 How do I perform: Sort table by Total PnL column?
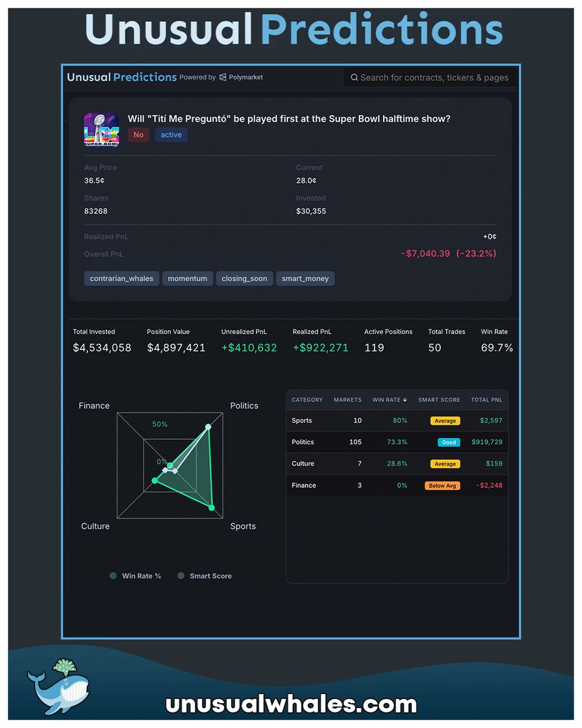pos(487,400)
